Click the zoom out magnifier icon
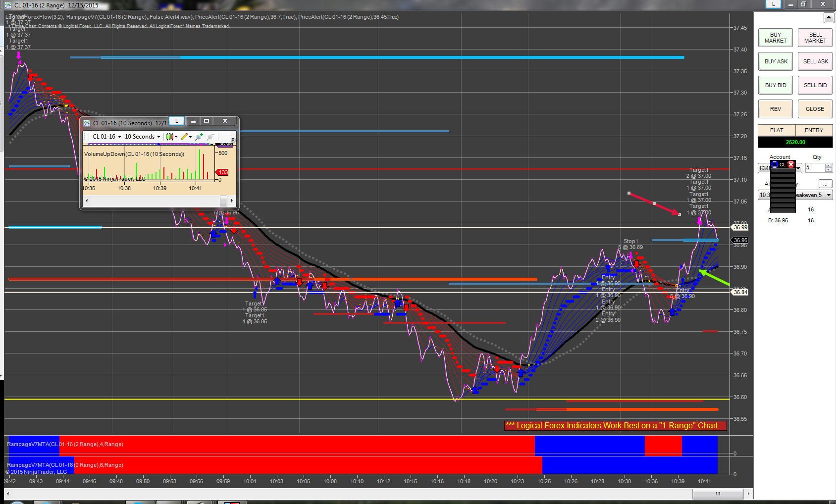The height and width of the screenshot is (504, 836). [210, 137]
